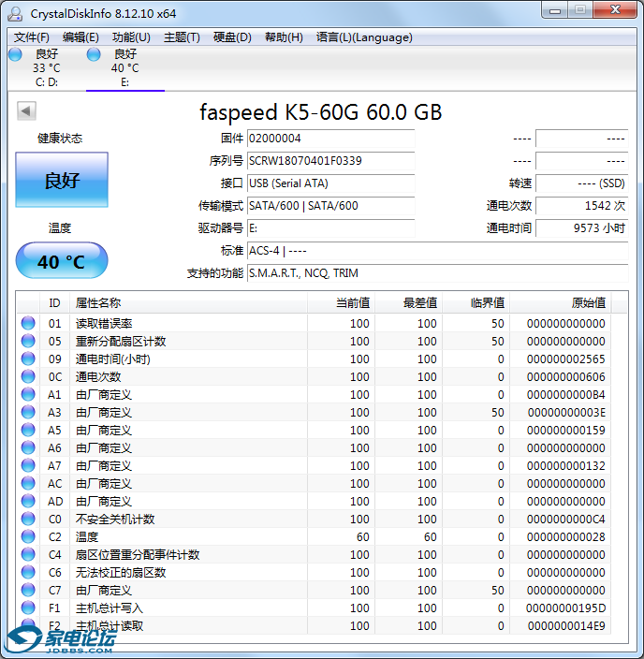Click the 良好 health status button
The height and width of the screenshot is (659, 644).
62,181
